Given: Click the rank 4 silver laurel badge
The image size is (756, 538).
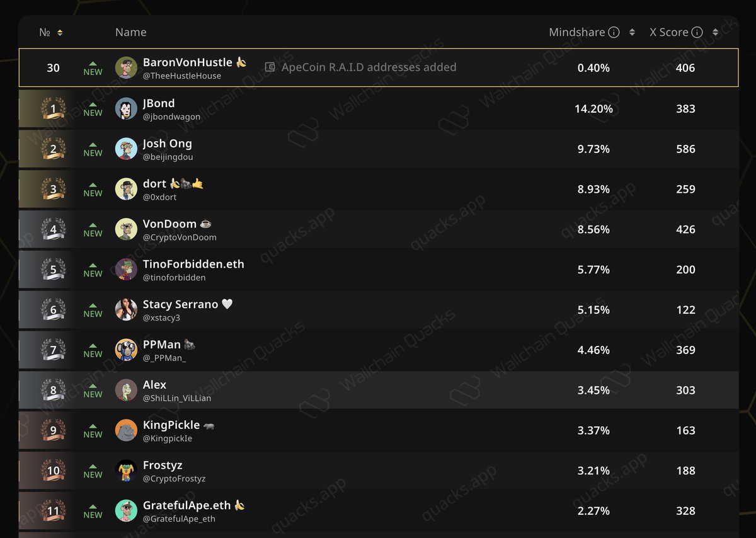Looking at the screenshot, I should pos(53,229).
